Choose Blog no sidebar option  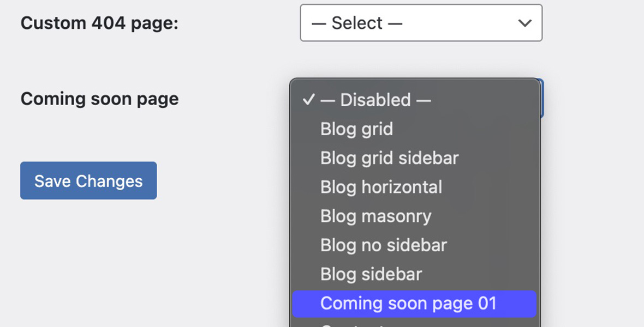(x=383, y=245)
